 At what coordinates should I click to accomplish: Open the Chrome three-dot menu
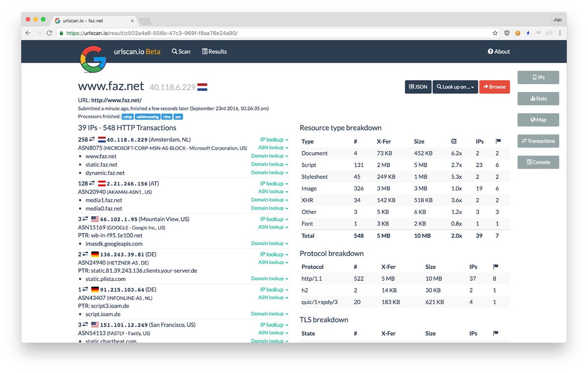coord(560,32)
